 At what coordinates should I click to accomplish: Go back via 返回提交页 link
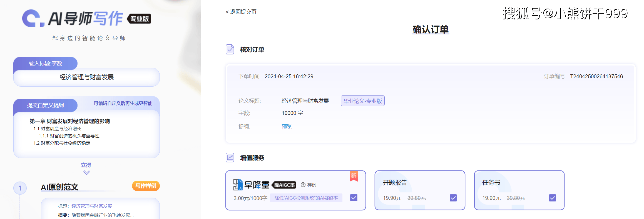point(241,12)
